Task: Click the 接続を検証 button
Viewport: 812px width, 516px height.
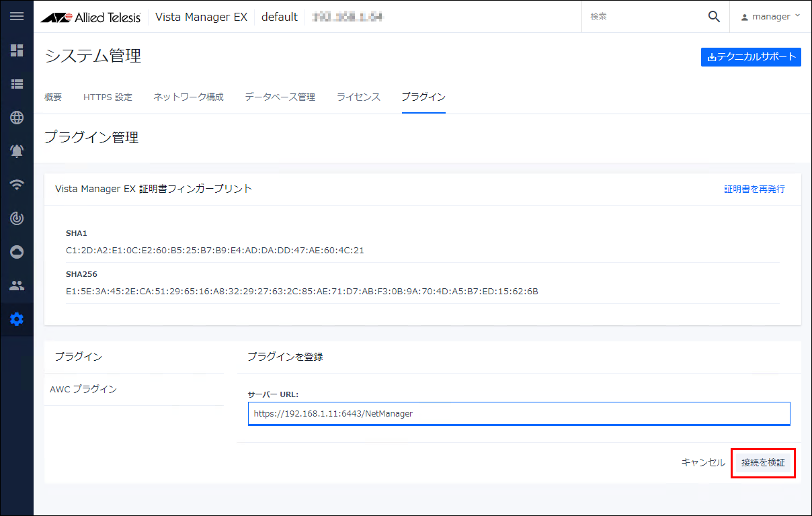Action: pyautogui.click(x=763, y=462)
